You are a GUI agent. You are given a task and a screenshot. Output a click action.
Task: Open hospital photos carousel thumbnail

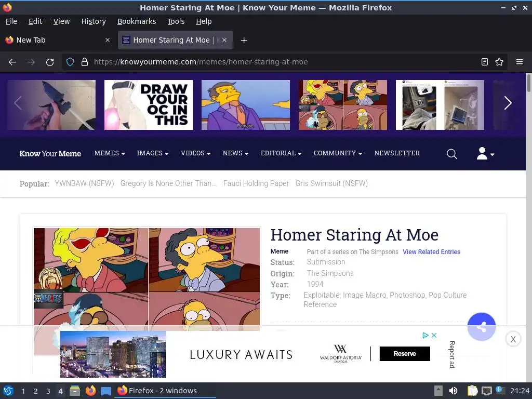[440, 105]
